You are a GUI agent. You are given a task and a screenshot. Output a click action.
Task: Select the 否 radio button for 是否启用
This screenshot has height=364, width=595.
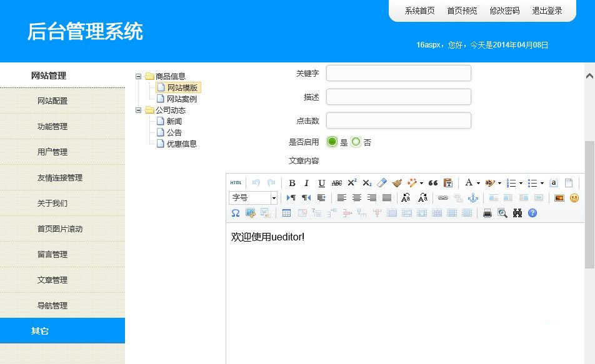click(x=356, y=142)
